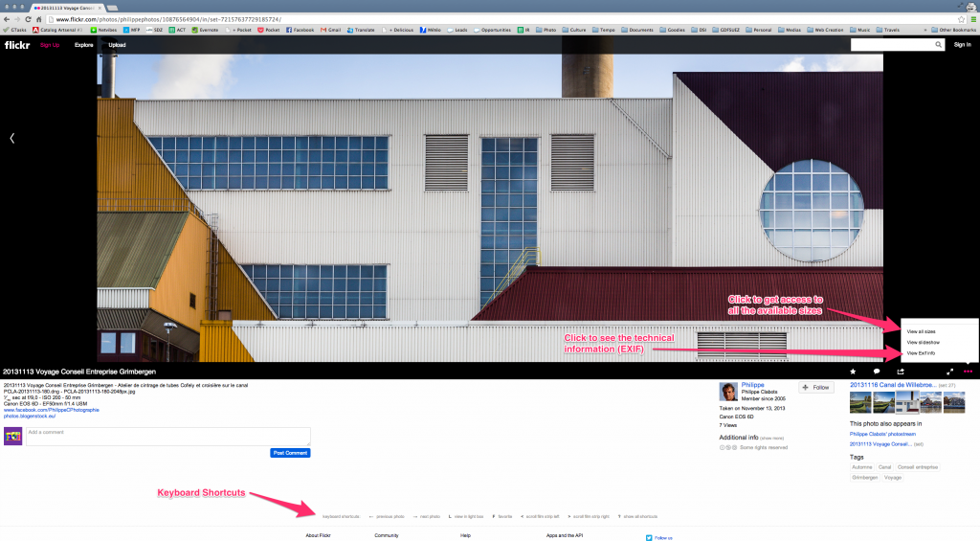The height and width of the screenshot is (541, 980).
Task: Click the search magnifier icon
Action: pyautogui.click(x=938, y=44)
